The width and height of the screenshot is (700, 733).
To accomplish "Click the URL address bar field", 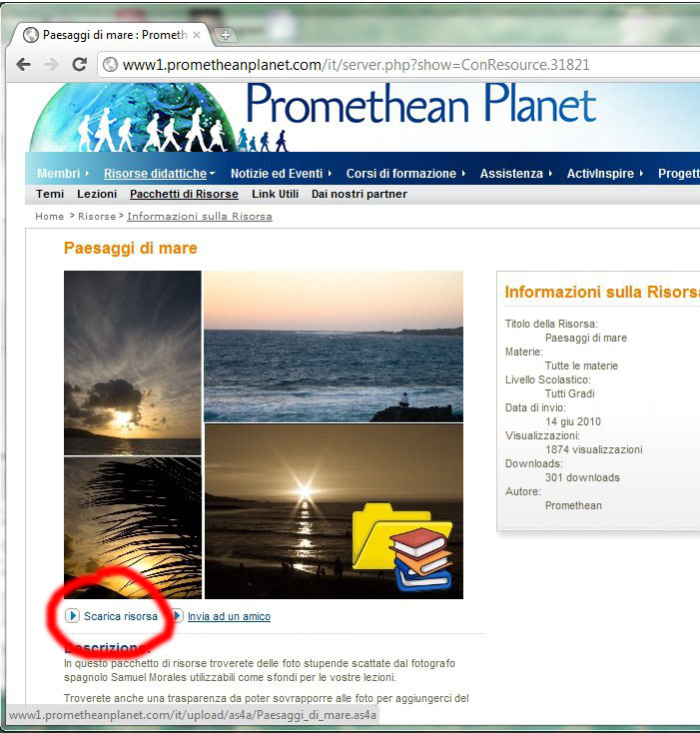I will coord(398,65).
